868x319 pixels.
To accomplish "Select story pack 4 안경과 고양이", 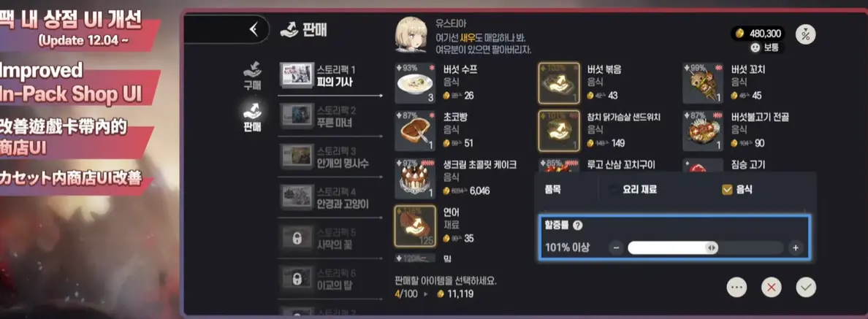I will coord(330,198).
